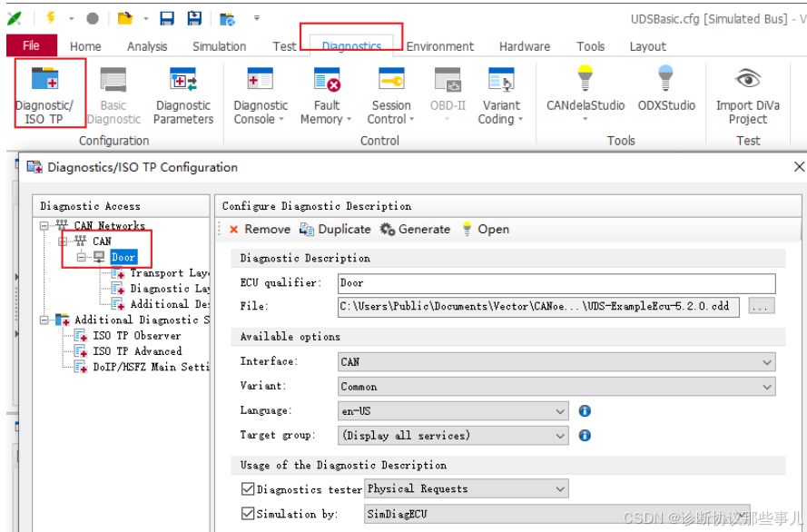The image size is (807, 532).
Task: Close the Diagnostics/ISO TP Configuration dialog
Action: (799, 167)
